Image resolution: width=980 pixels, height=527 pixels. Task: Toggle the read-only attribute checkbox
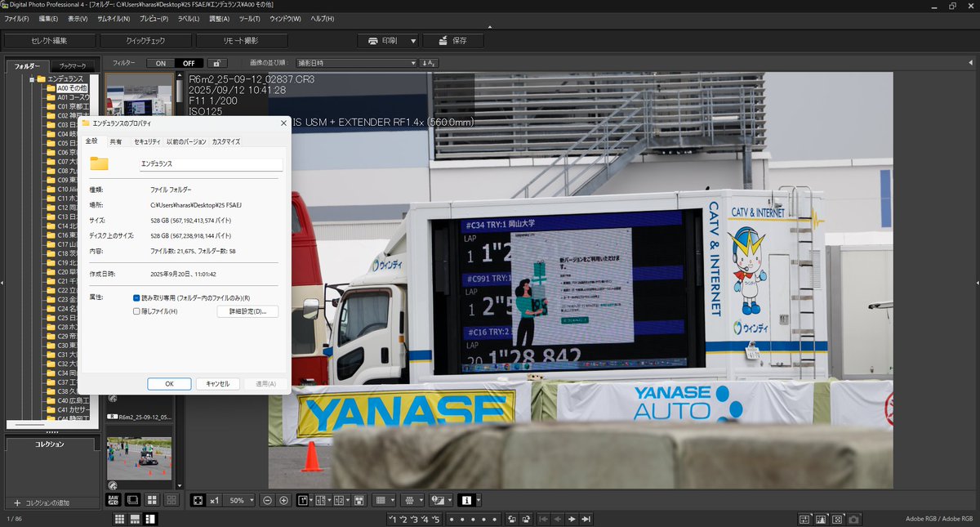coord(136,298)
